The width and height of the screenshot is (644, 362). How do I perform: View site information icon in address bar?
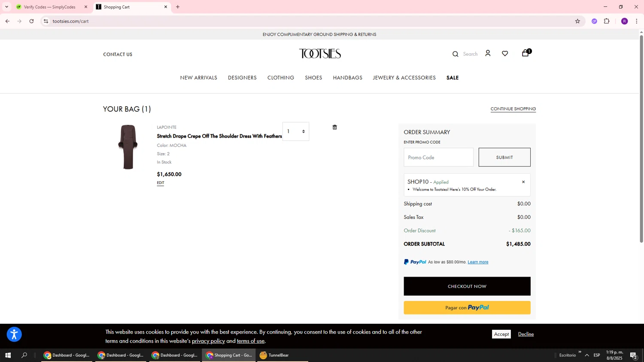coord(46,21)
